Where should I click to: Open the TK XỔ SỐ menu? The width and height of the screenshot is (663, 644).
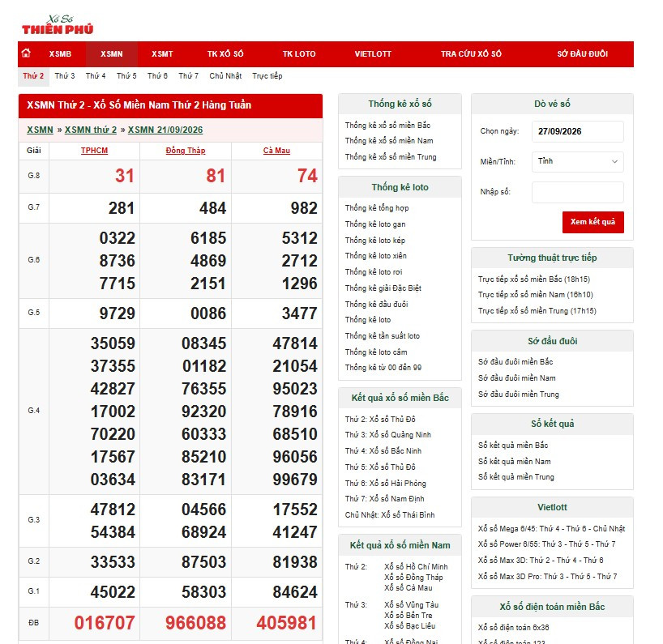tap(225, 54)
